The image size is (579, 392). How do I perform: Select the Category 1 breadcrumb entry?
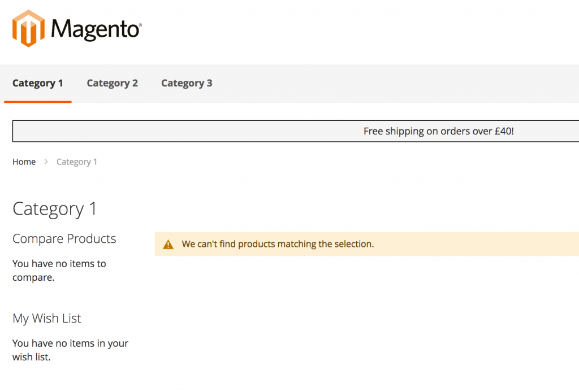(77, 162)
